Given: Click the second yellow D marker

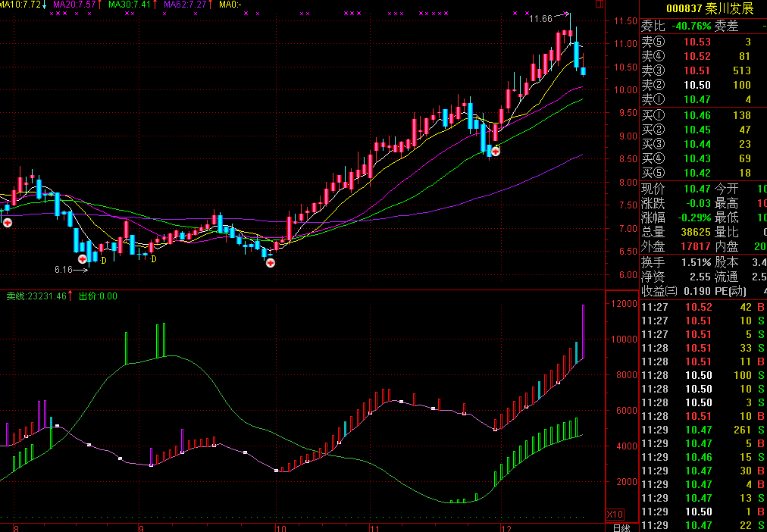Looking at the screenshot, I should pos(153,259).
